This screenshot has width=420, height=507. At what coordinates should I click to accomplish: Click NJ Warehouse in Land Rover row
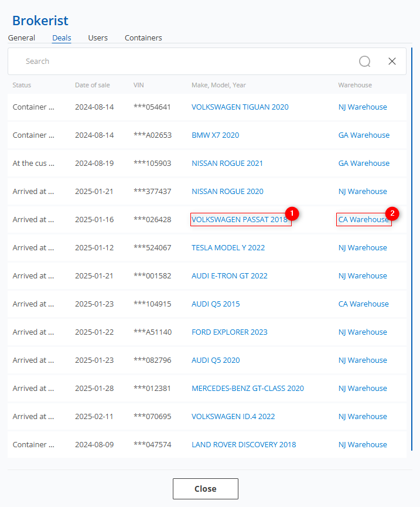pos(363,445)
